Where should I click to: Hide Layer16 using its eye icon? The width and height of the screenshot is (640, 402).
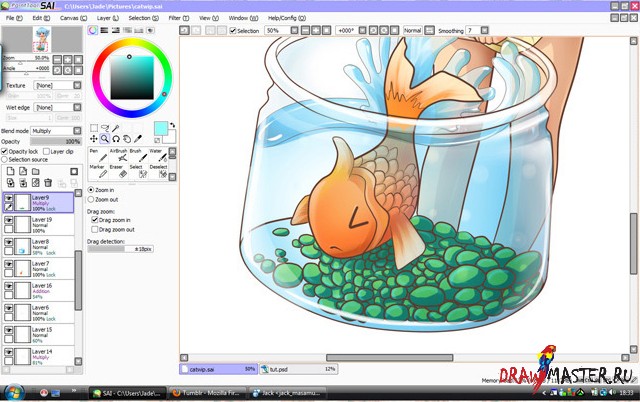click(9, 287)
